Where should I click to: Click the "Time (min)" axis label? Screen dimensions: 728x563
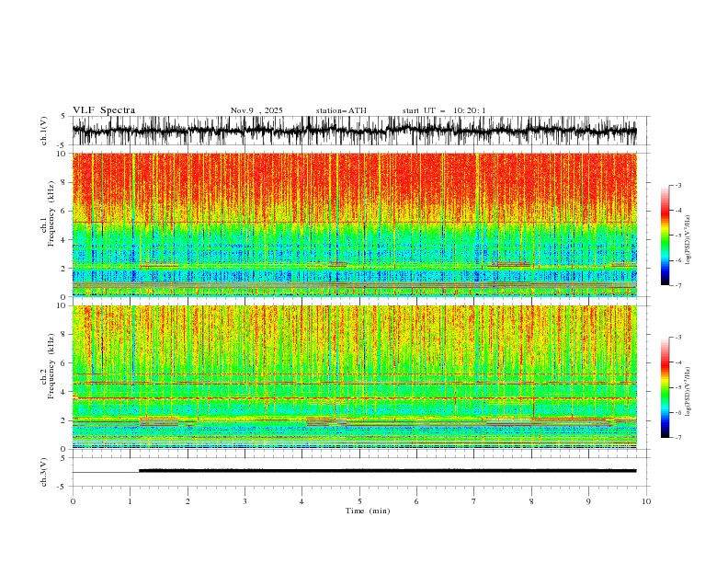368,511
